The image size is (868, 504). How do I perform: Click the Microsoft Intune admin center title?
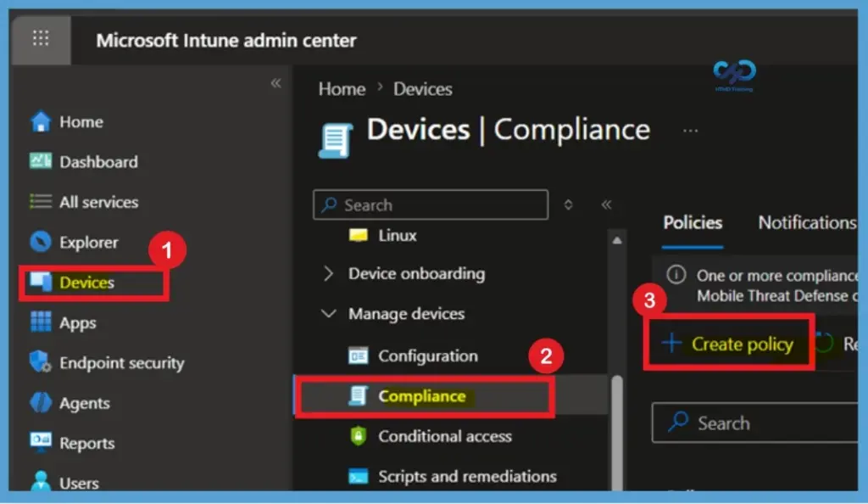click(225, 41)
